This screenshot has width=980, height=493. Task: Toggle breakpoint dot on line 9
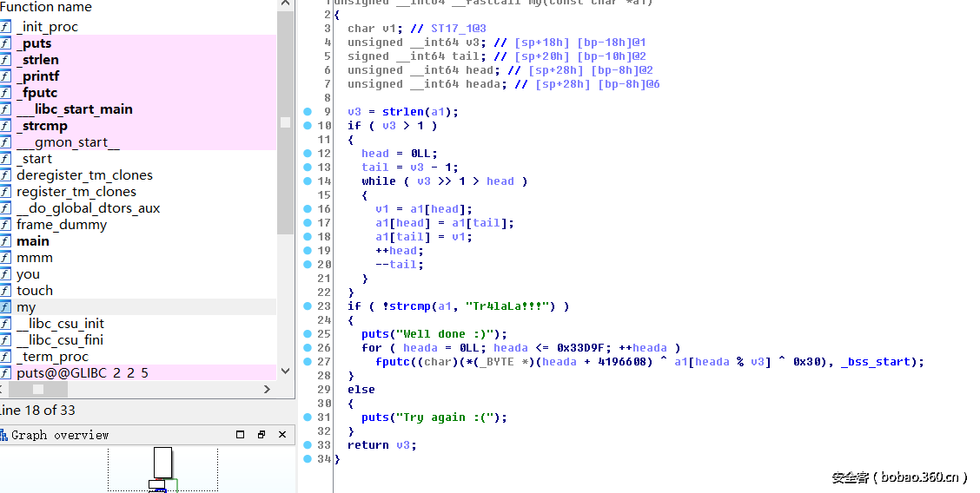pos(308,112)
